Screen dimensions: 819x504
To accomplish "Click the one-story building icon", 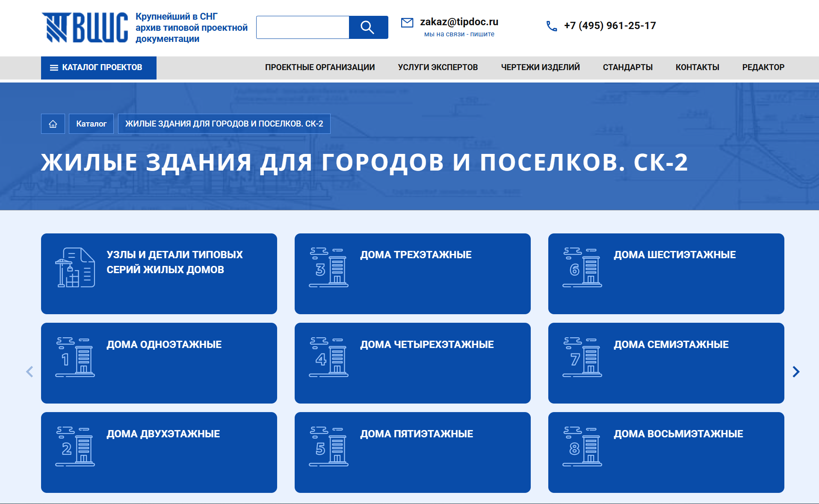I will click(75, 357).
